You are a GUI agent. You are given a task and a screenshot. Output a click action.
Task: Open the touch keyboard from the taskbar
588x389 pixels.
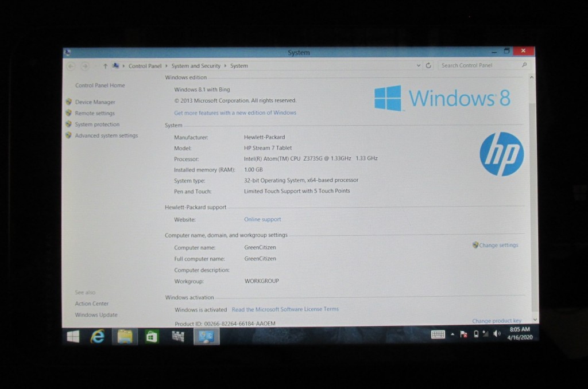(x=438, y=334)
